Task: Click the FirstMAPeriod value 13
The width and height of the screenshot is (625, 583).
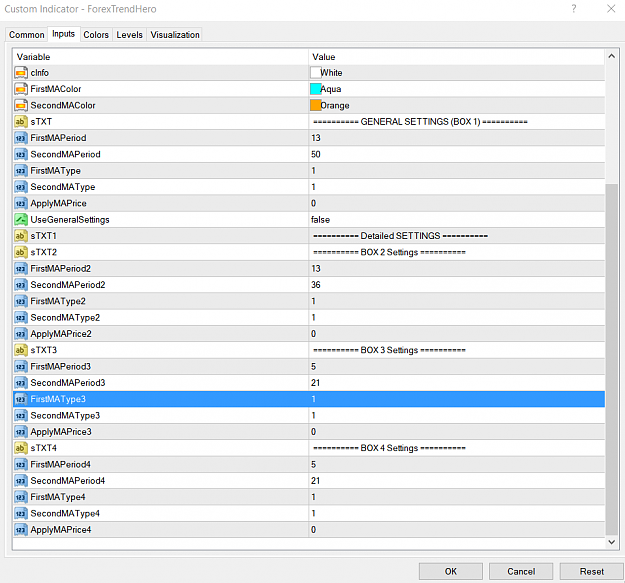Action: pos(316,138)
